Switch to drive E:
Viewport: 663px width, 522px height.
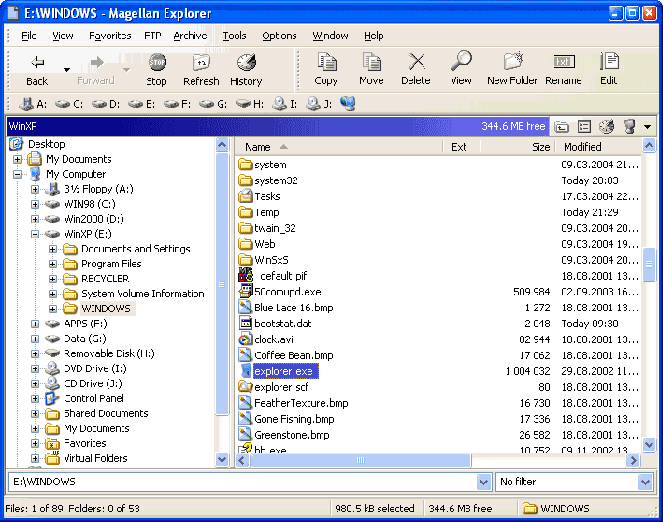point(141,104)
